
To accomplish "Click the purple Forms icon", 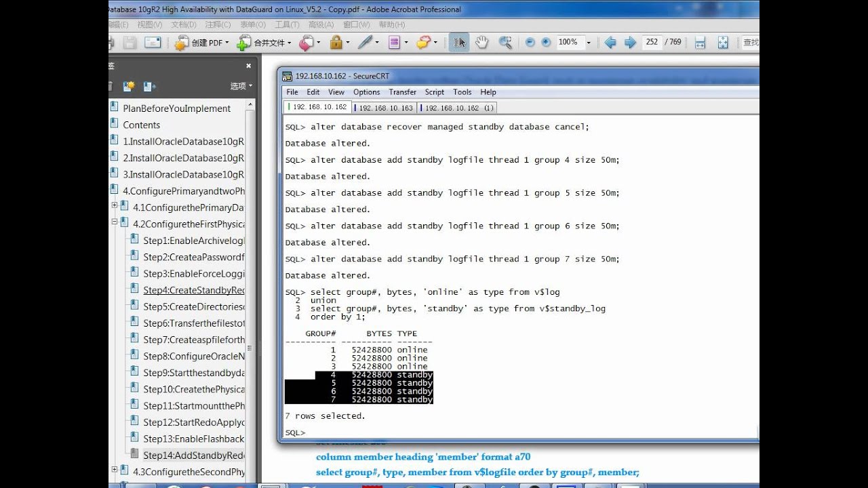I will coord(394,42).
